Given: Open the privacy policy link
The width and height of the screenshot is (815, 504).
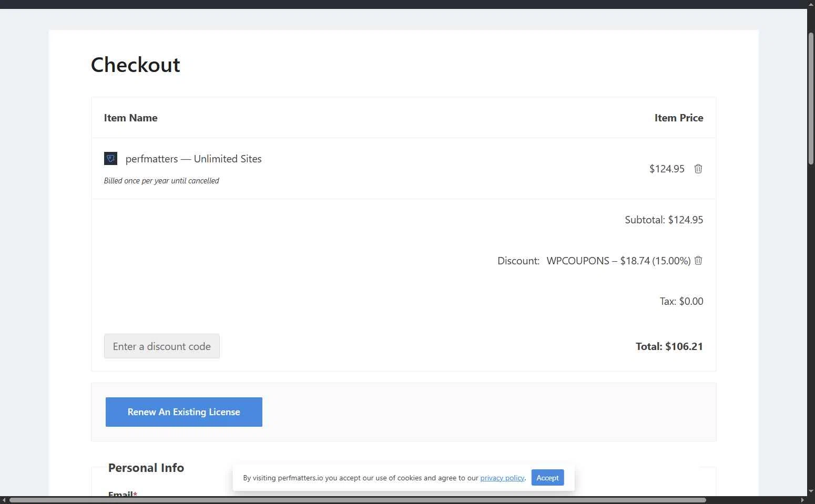Looking at the screenshot, I should coord(502,478).
